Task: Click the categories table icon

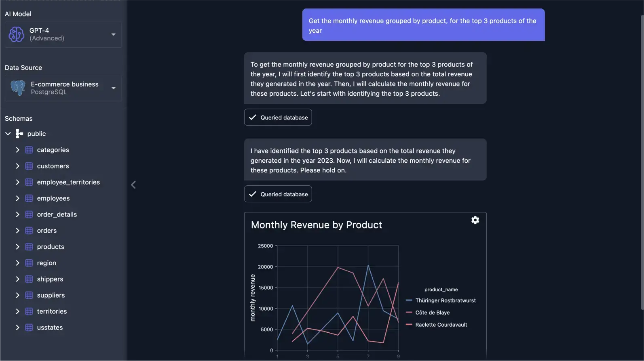Action: pyautogui.click(x=29, y=150)
